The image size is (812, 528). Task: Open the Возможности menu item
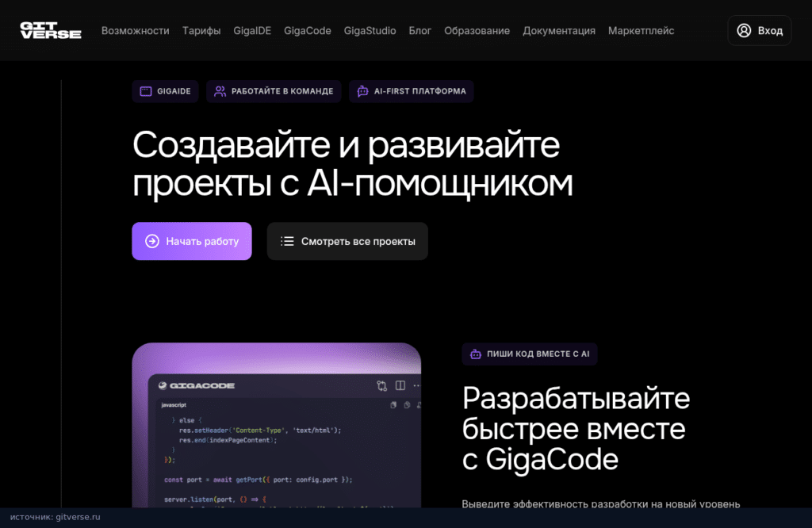coord(135,31)
